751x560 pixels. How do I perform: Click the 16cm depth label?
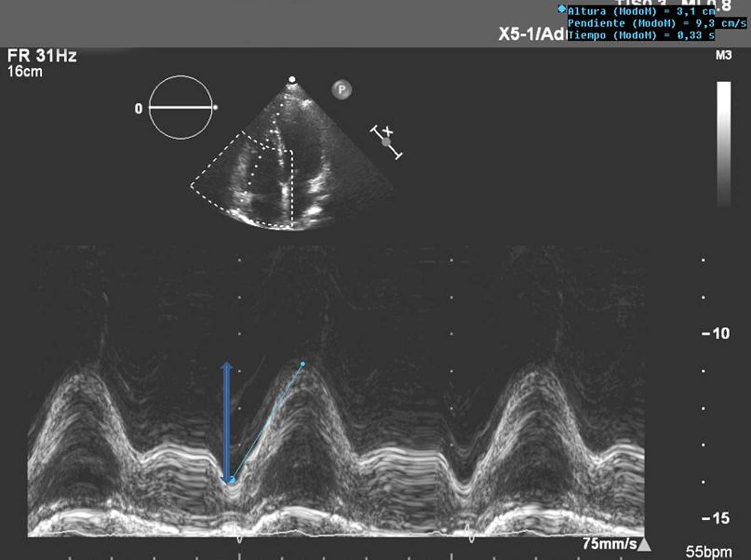25,72
